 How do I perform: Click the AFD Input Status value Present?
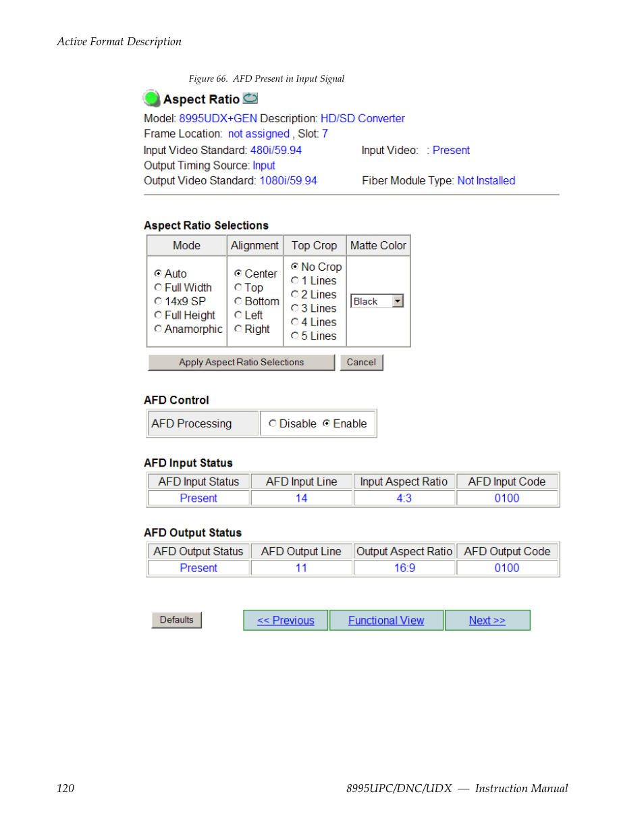point(198,498)
